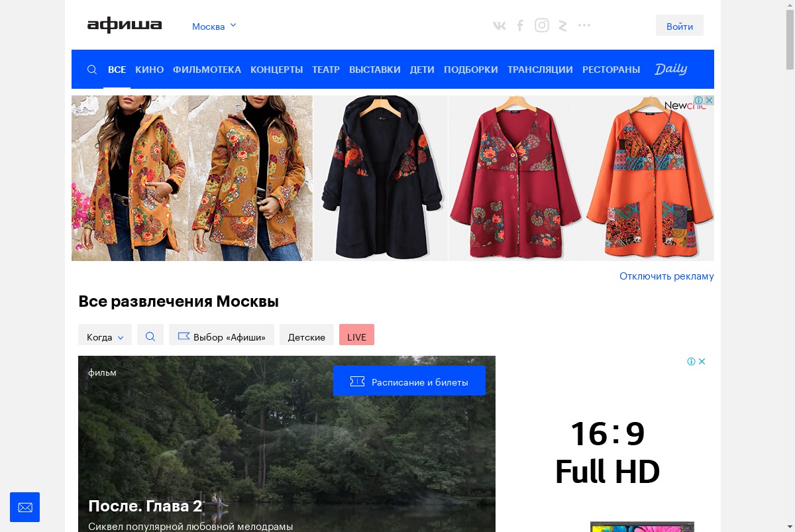Click the black hooded coat ad image
Screen dimensions: 795x532
pos(381,178)
